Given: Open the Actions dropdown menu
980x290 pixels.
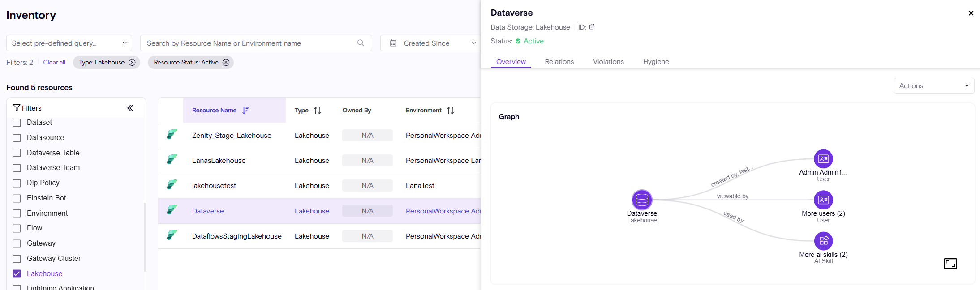Looking at the screenshot, I should [x=933, y=86].
